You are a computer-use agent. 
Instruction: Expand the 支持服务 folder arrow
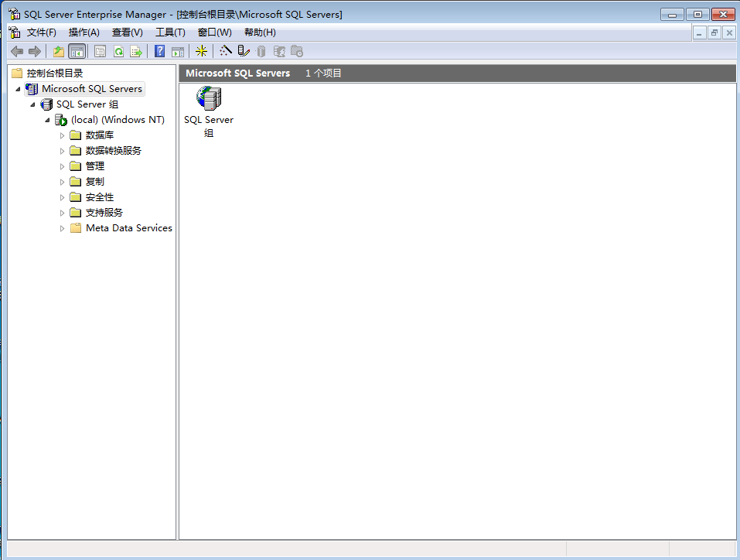tap(62, 213)
